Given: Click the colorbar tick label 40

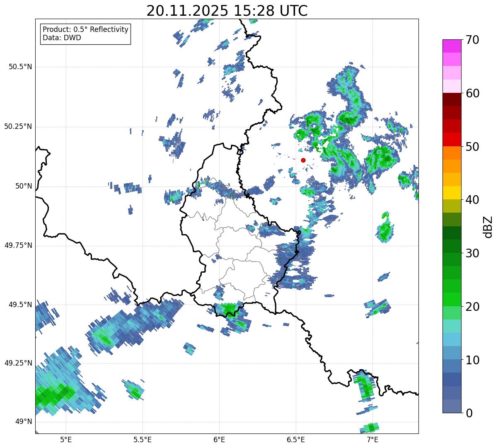Looking at the screenshot, I should pyautogui.click(x=472, y=200).
